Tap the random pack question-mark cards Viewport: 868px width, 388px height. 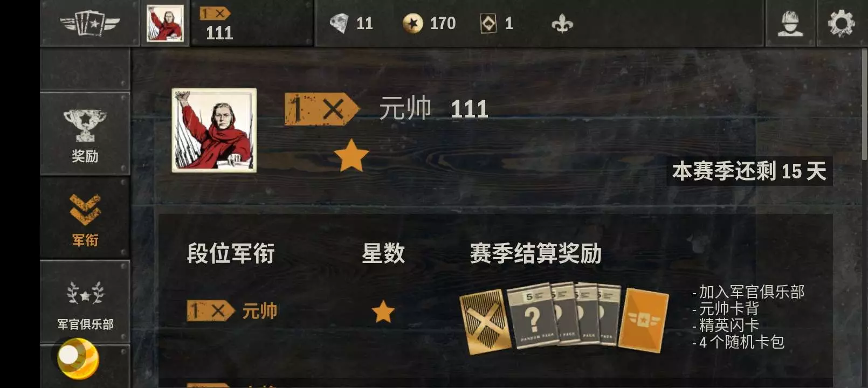pyautogui.click(x=564, y=315)
